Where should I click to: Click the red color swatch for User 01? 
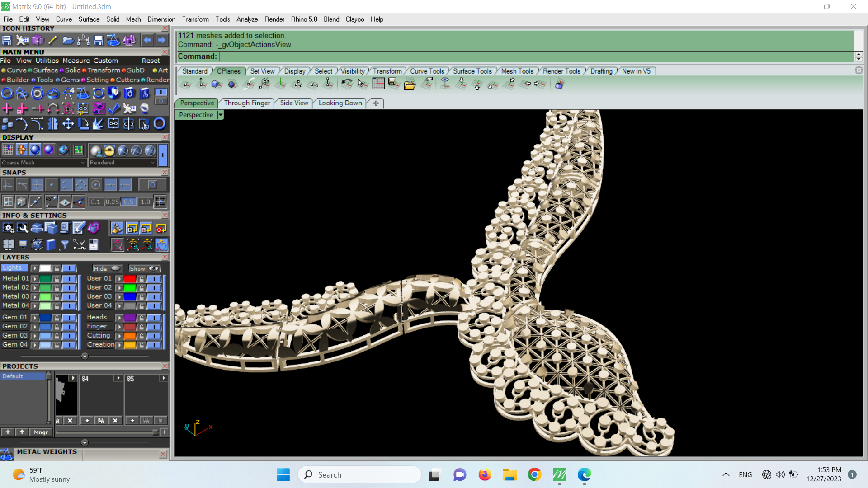click(130, 279)
